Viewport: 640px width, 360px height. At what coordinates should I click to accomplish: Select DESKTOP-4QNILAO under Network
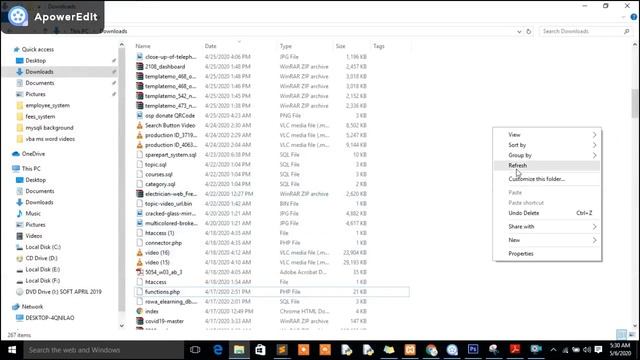(50, 318)
